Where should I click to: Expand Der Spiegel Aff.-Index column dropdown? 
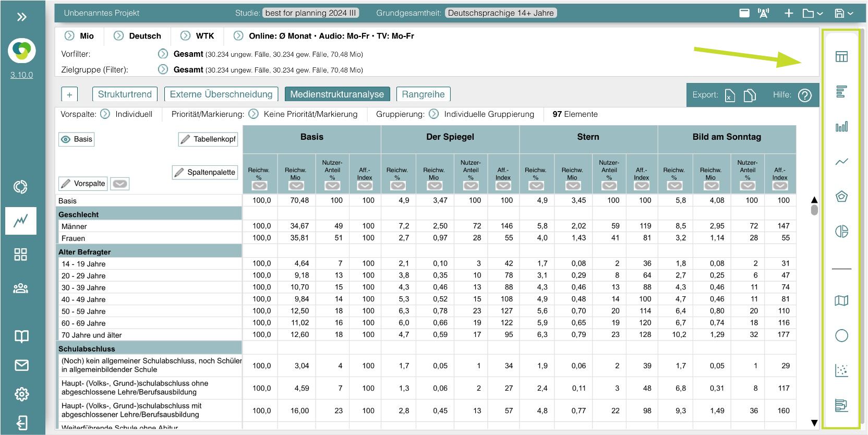(x=503, y=186)
